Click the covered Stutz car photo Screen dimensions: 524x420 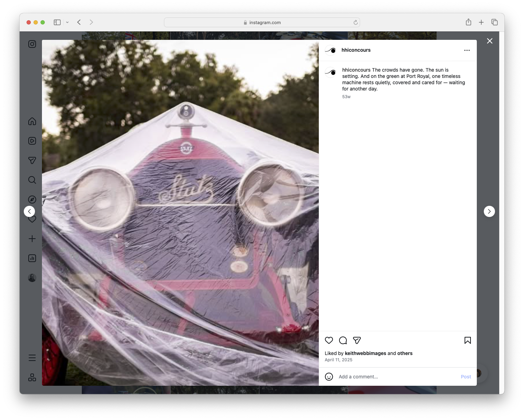click(x=180, y=213)
